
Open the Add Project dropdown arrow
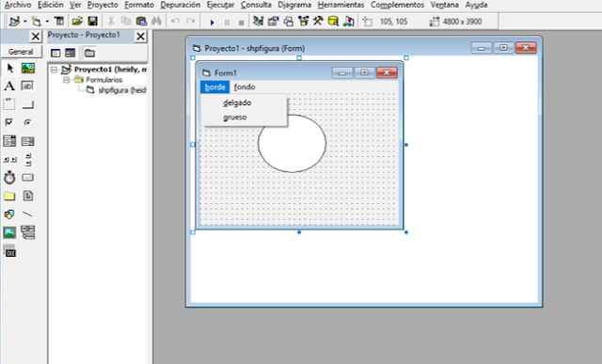tap(25, 22)
